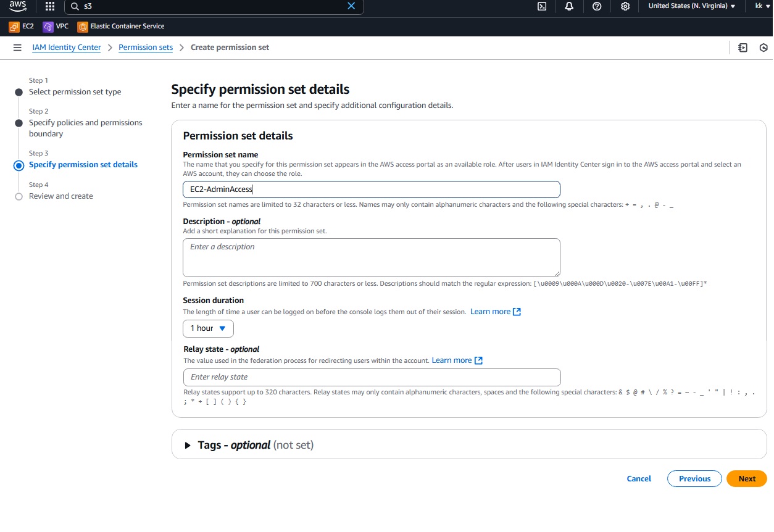Launch CloudShell from the top bar

pos(542,6)
